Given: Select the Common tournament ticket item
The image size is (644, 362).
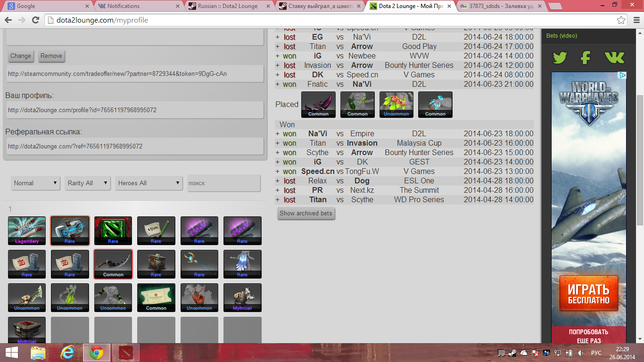Looking at the screenshot, I should point(156,298).
